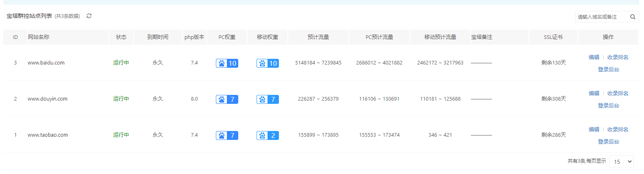Select the site name www.douyin.com
The image size is (644, 174).
[x=48, y=99]
